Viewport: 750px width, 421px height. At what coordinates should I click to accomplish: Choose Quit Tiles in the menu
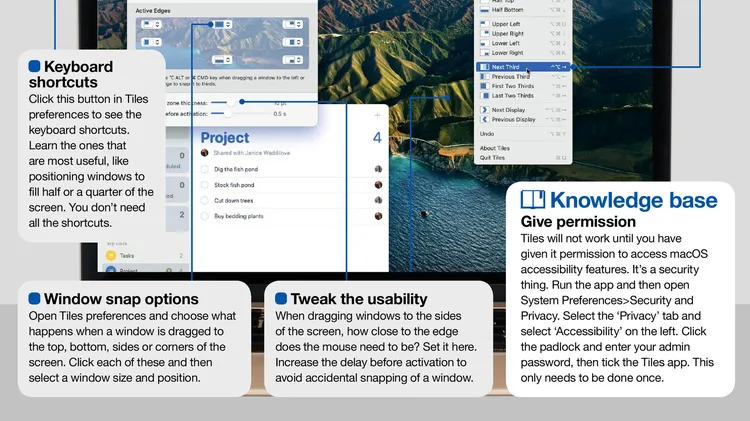pyautogui.click(x=523, y=158)
